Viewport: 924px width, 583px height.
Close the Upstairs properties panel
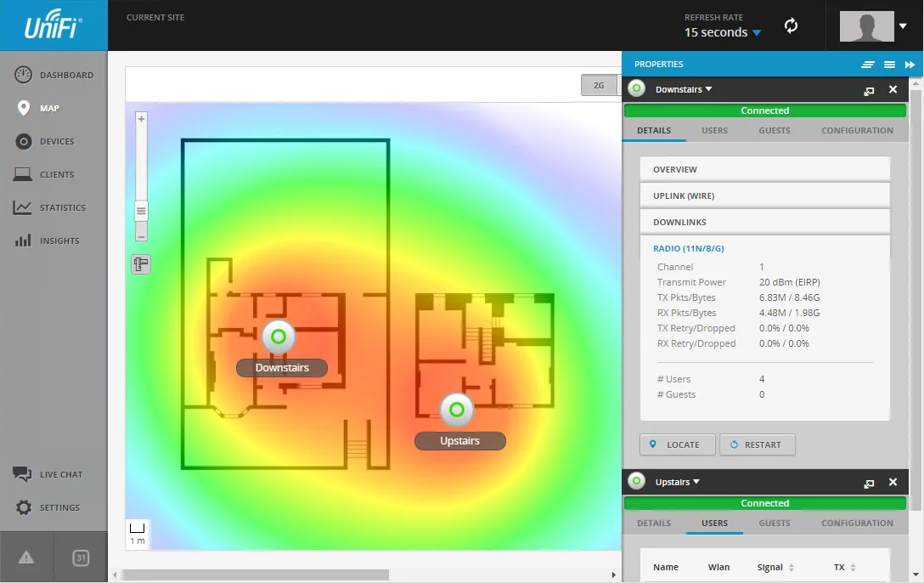pyautogui.click(x=893, y=482)
